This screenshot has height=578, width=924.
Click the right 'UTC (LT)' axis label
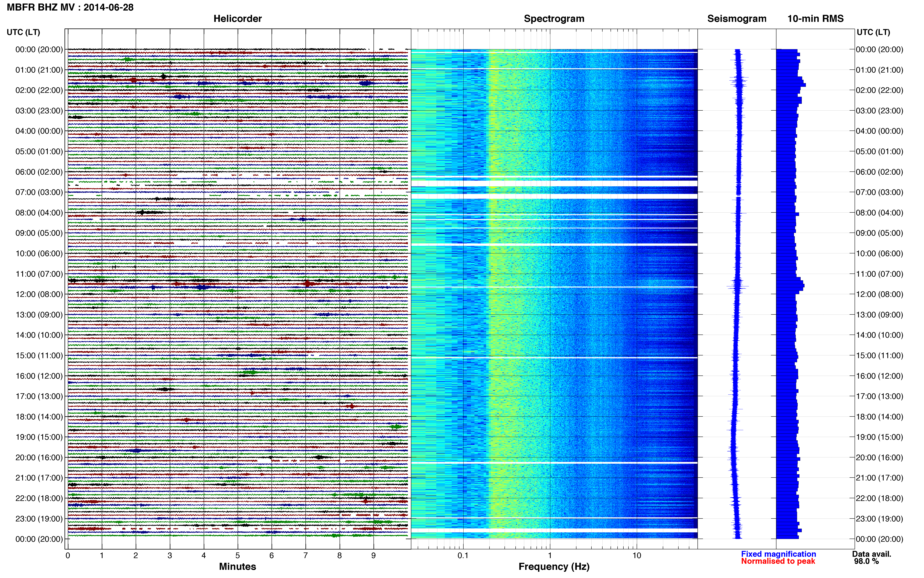pos(873,32)
